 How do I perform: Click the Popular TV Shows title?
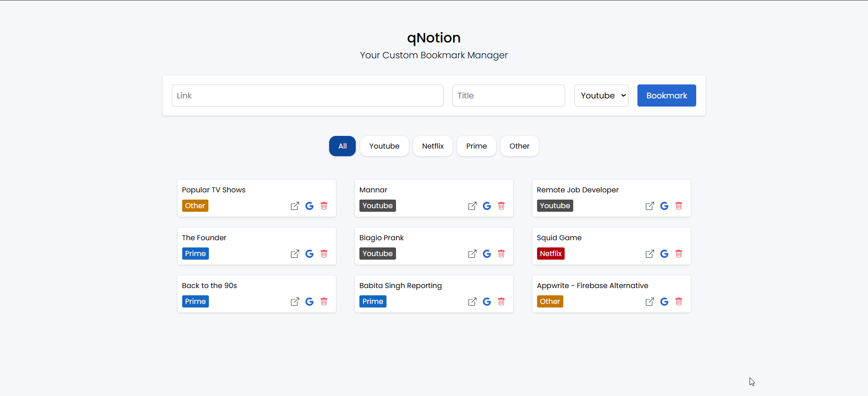tap(214, 190)
